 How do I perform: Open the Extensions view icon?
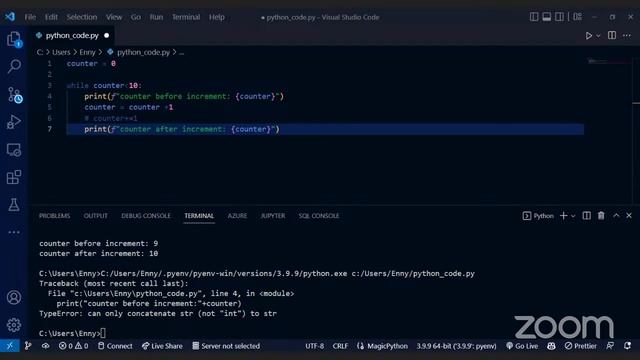(14, 177)
